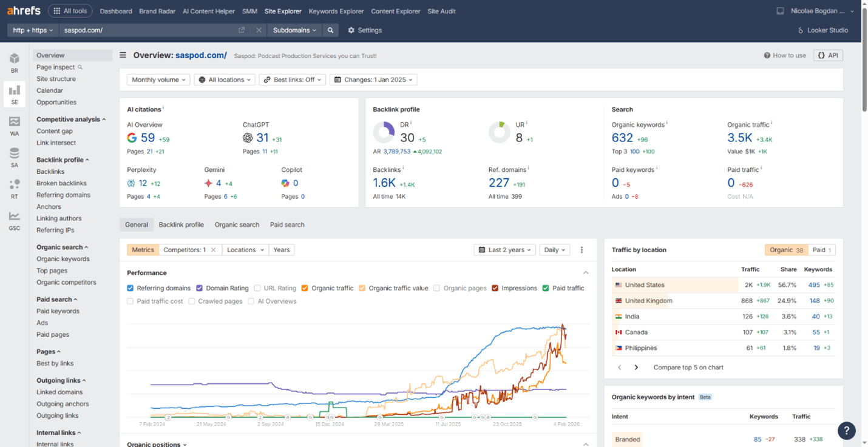Image resolution: width=868 pixels, height=447 pixels.
Task: Click the Web Analytics sidebar icon
Action: [14, 126]
